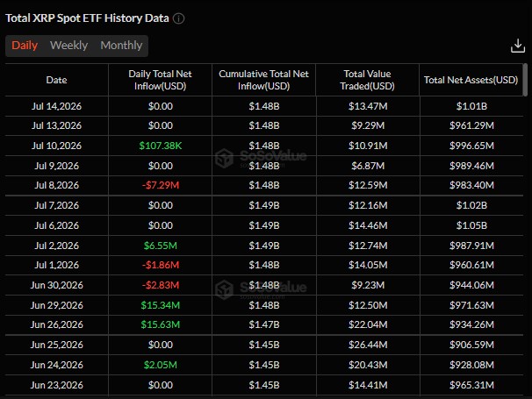Screen dimensions: 532x399
Task: Click the Daily Total Net Inflow header
Action: pos(160,80)
